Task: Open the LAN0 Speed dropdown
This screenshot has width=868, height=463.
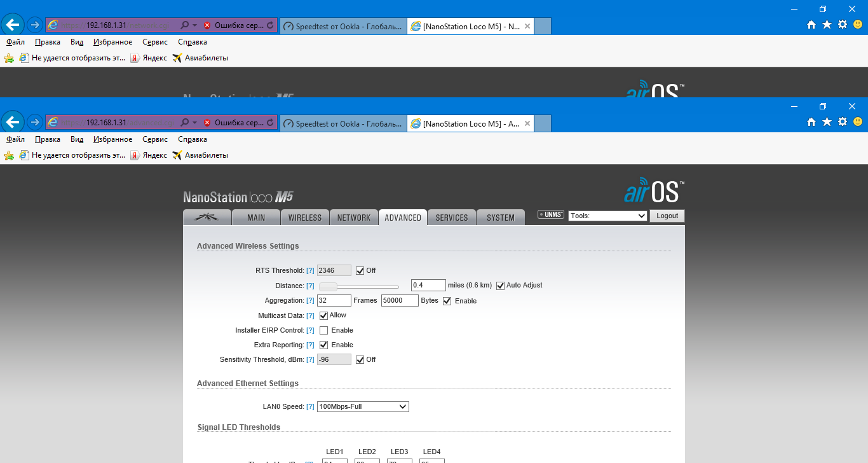Action: click(x=363, y=406)
